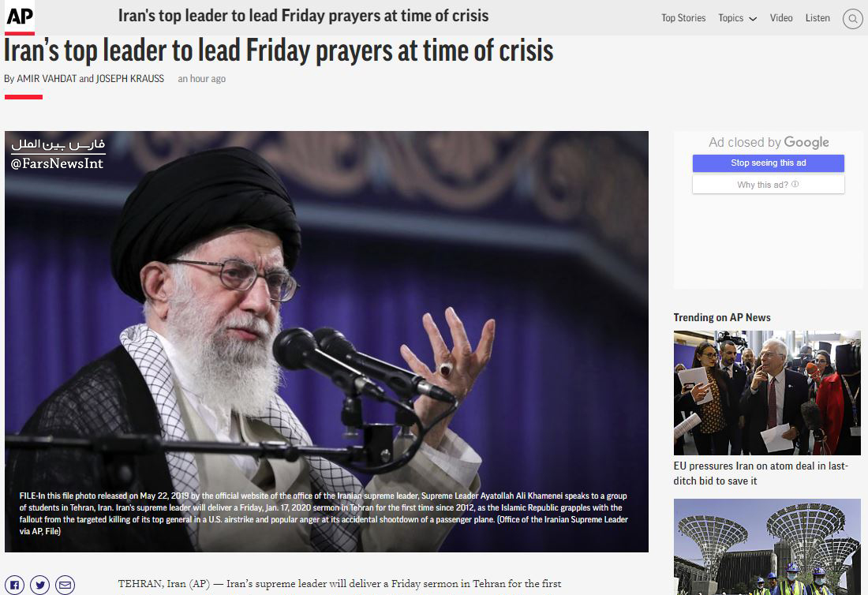This screenshot has width=868, height=595.
Task: Share article via Twitter icon
Action: pyautogui.click(x=40, y=585)
